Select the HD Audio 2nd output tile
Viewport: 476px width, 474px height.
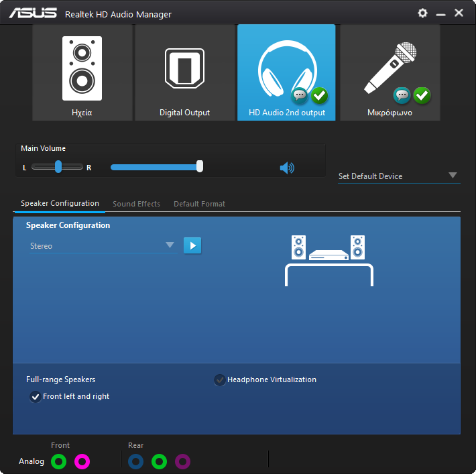[x=286, y=72]
